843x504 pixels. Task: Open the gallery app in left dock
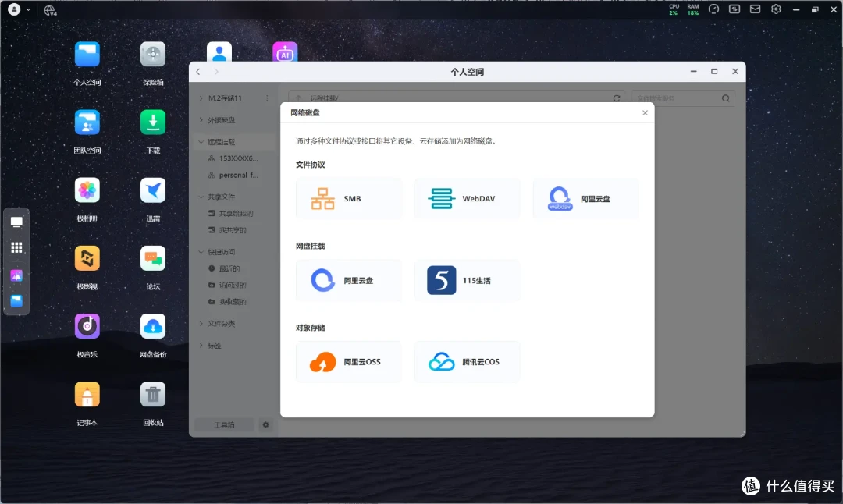[16, 275]
